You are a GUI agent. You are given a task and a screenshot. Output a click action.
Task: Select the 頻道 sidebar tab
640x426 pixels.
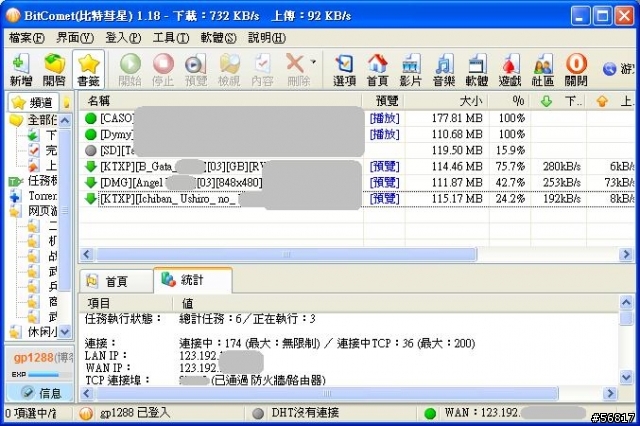pyautogui.click(x=33, y=102)
